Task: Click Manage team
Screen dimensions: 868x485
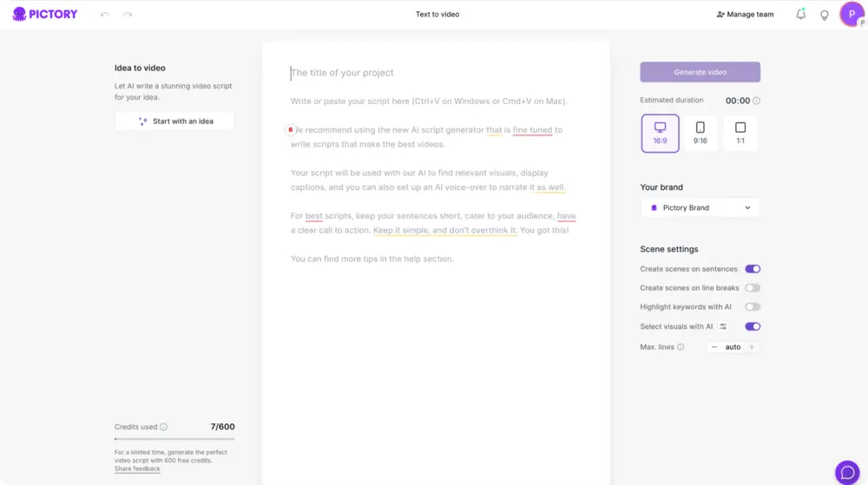Action: 745,15
